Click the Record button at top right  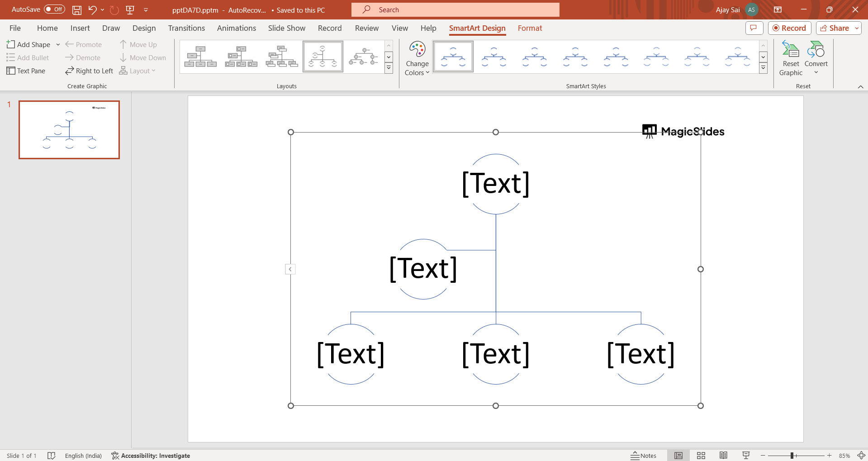click(789, 28)
